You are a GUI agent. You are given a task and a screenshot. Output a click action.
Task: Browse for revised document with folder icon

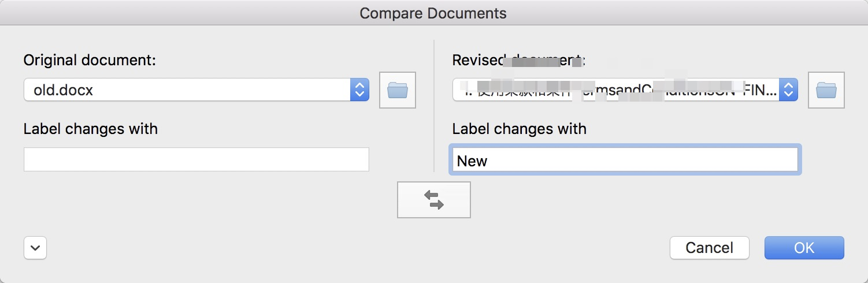click(x=826, y=90)
